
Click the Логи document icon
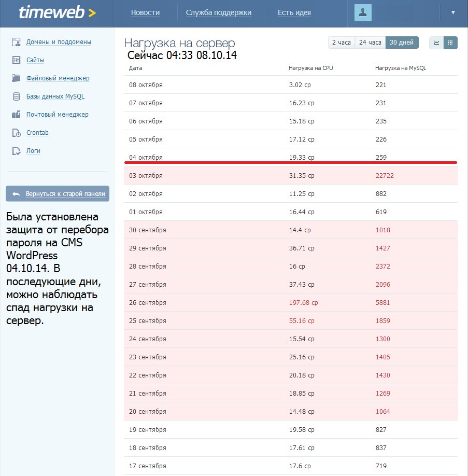click(x=16, y=151)
